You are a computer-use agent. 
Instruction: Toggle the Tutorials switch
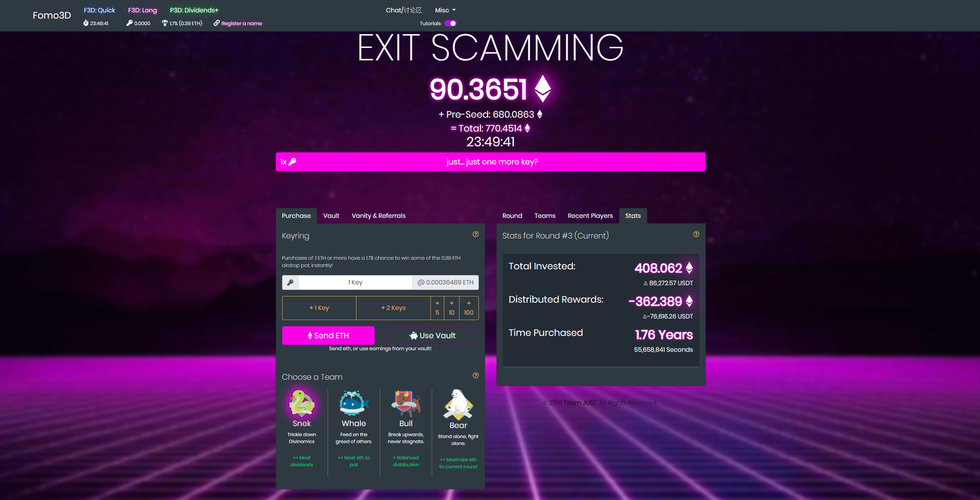click(451, 23)
